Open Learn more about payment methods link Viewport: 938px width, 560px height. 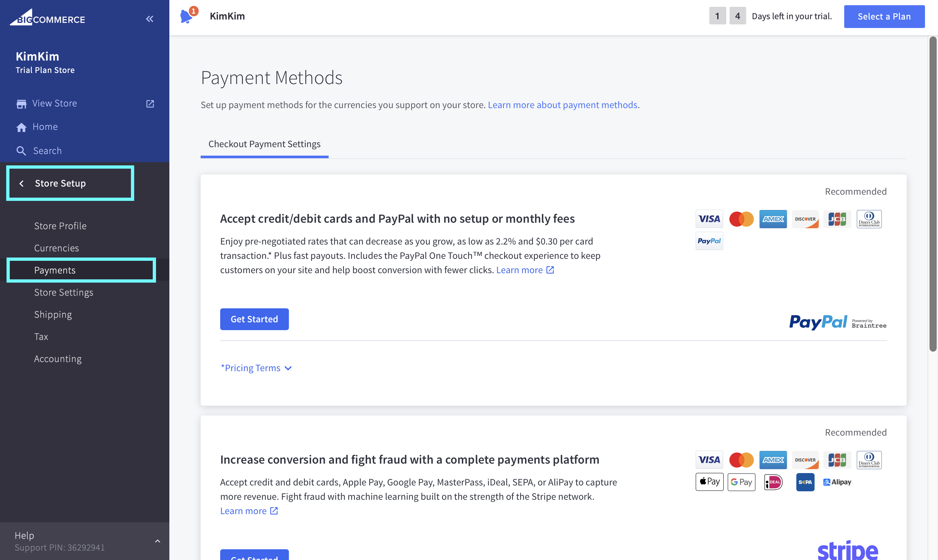coord(562,105)
